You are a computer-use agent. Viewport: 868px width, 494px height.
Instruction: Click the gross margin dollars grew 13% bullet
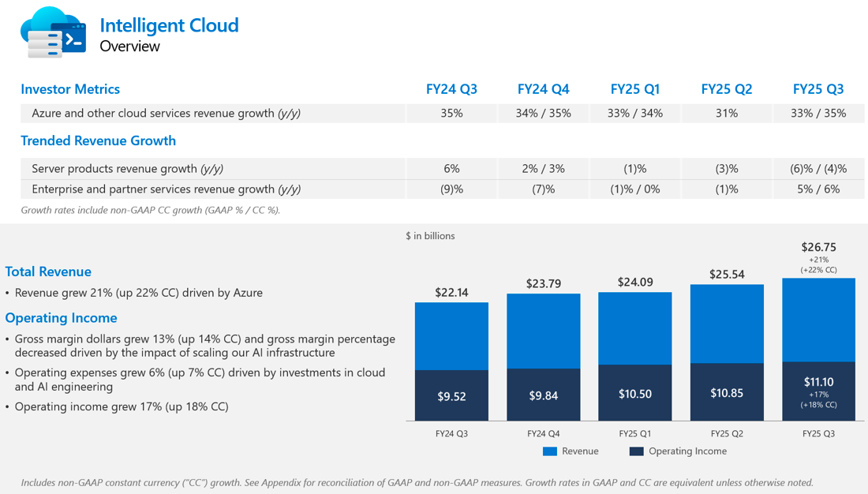click(205, 346)
